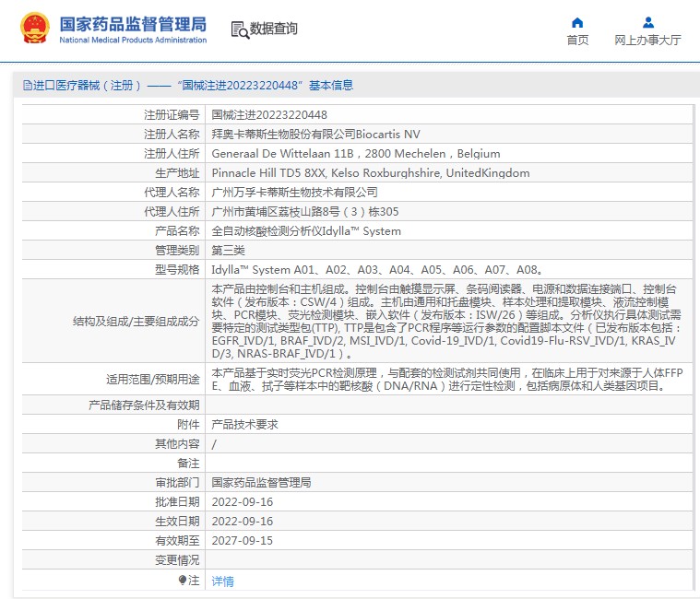Click the 变更情况 row label

[177, 560]
